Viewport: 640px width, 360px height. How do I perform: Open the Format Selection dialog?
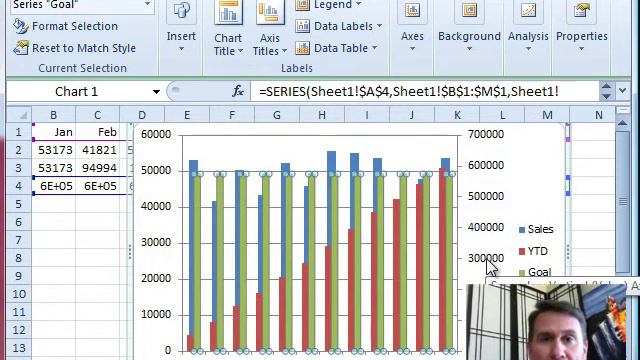coord(66,26)
